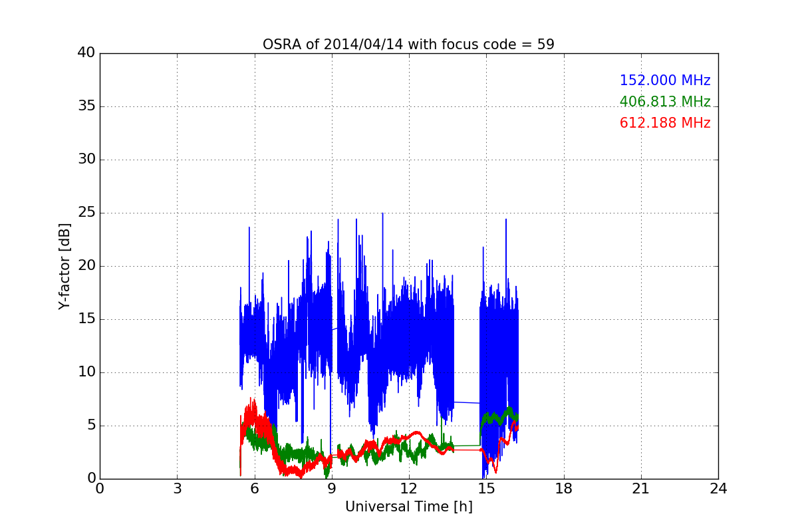
Task: Click the y-axis tick label 30
Action: (x=86, y=160)
